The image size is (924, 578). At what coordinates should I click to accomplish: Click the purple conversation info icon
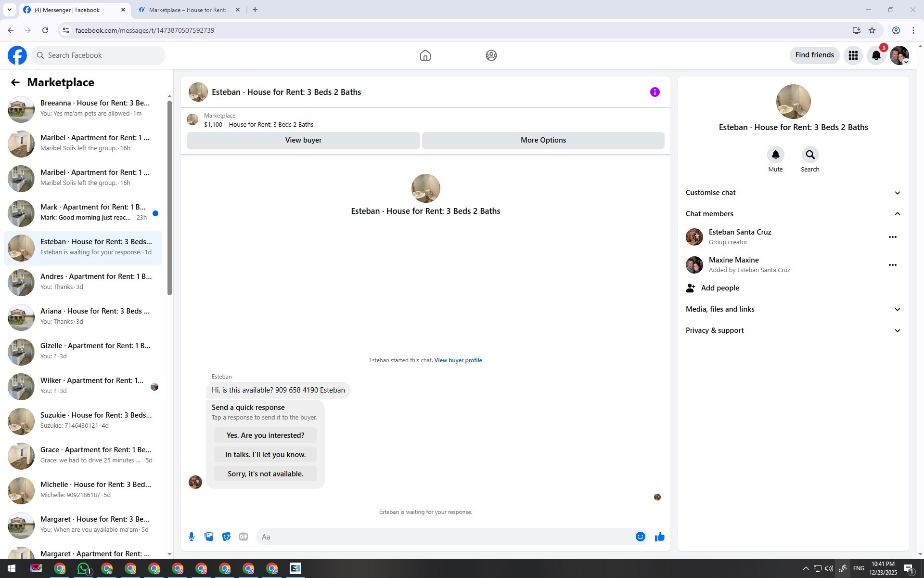654,92
